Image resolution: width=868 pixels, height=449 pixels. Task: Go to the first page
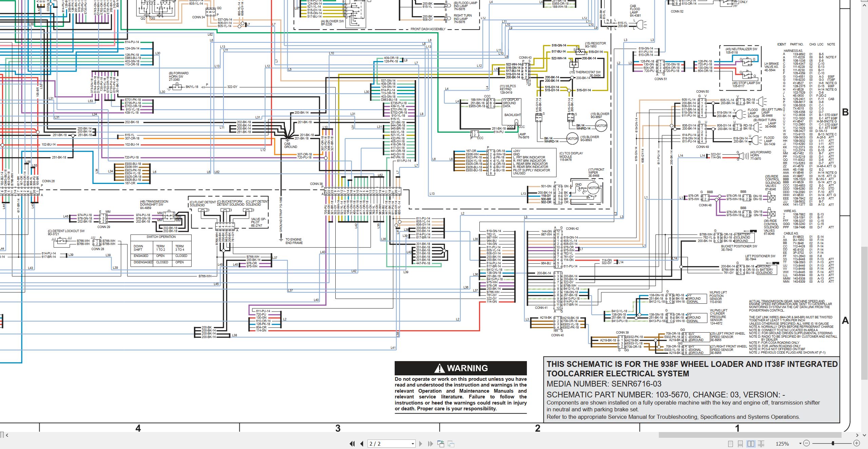352,444
